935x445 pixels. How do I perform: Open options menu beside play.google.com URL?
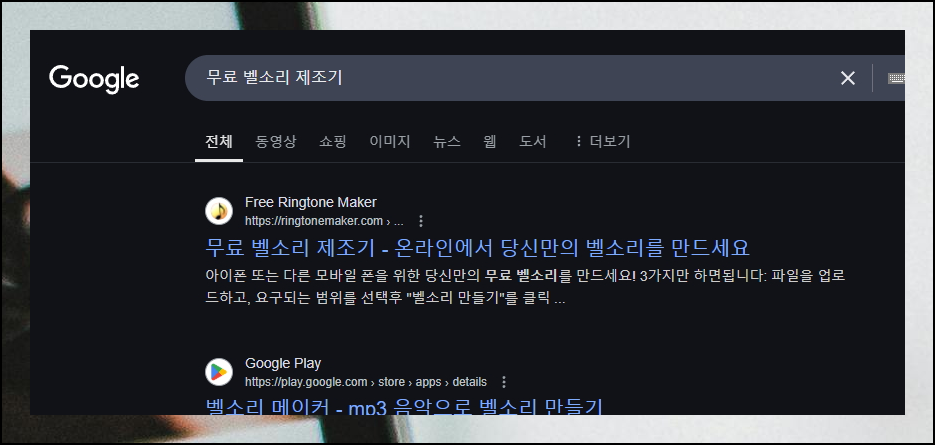pos(504,382)
